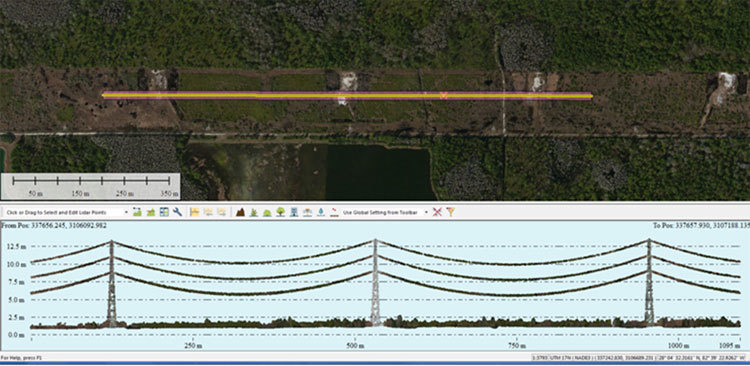This screenshot has width=750, height=366.
Task: Expand Use Global Setting from Toolbar dropdown arrow
Action: [x=426, y=212]
